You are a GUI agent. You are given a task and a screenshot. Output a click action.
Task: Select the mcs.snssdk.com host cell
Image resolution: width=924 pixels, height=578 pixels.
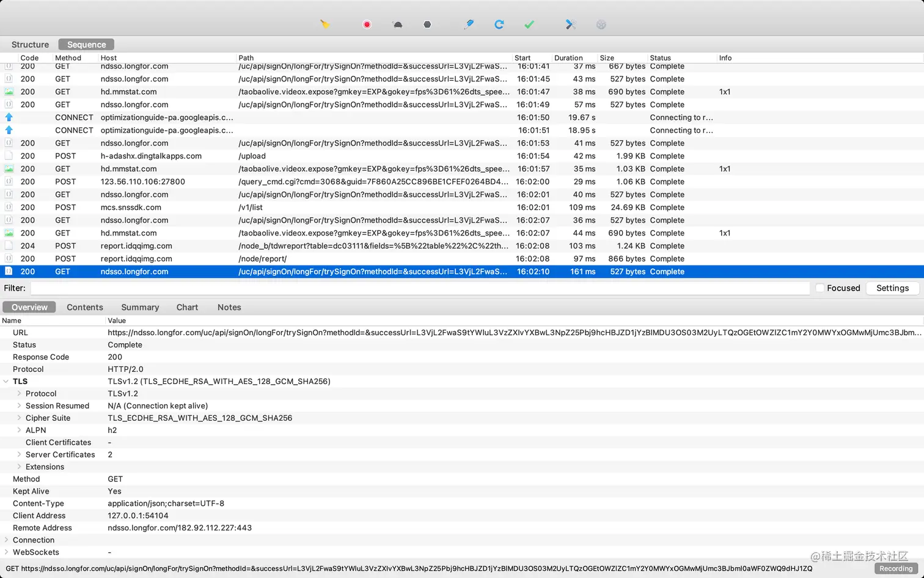click(131, 207)
